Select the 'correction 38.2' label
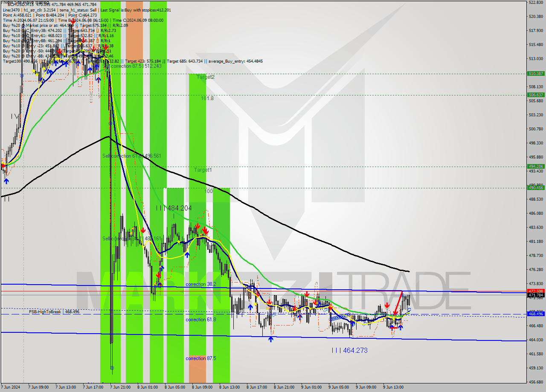The image size is (546, 392). (x=201, y=284)
